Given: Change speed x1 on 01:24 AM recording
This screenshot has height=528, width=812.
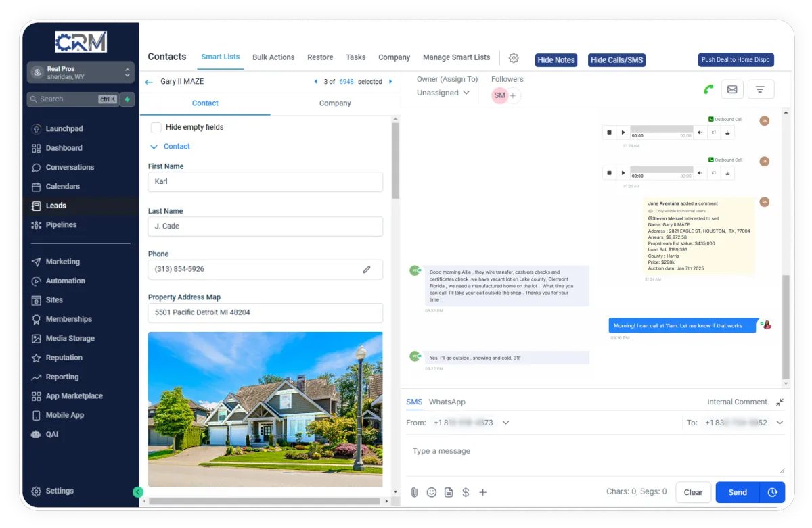Looking at the screenshot, I should [x=713, y=133].
